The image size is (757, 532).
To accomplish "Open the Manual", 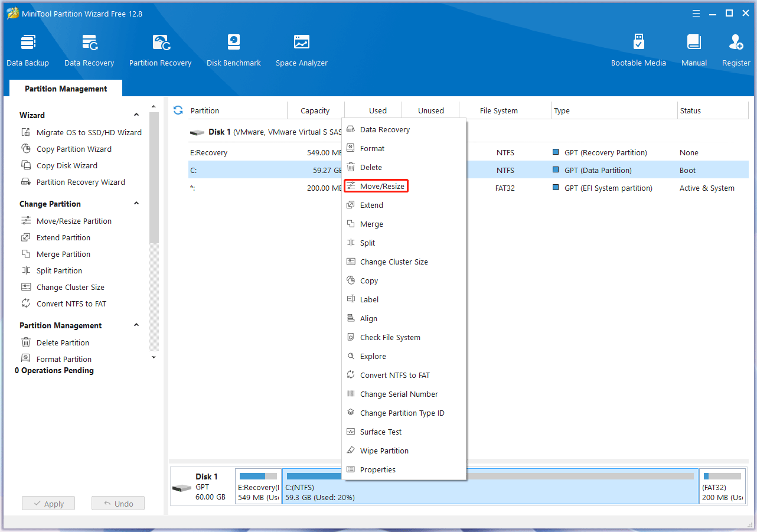I will [x=694, y=50].
